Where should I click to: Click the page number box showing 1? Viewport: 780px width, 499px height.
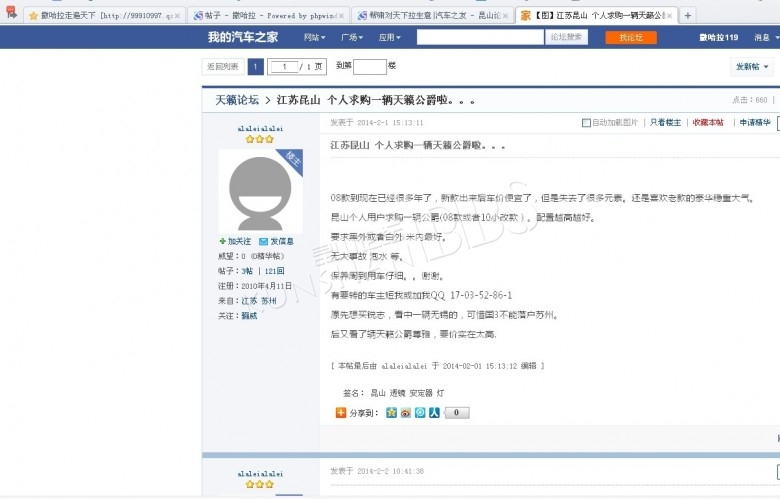click(x=285, y=67)
